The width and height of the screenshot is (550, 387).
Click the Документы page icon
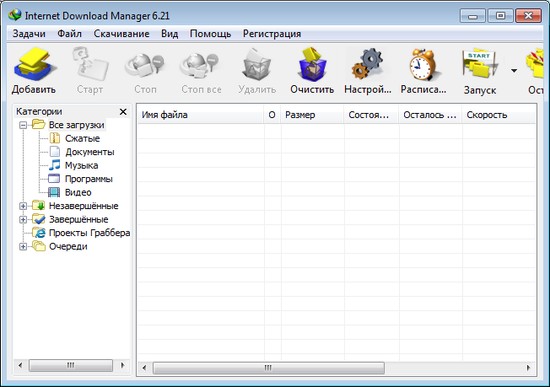pos(55,152)
